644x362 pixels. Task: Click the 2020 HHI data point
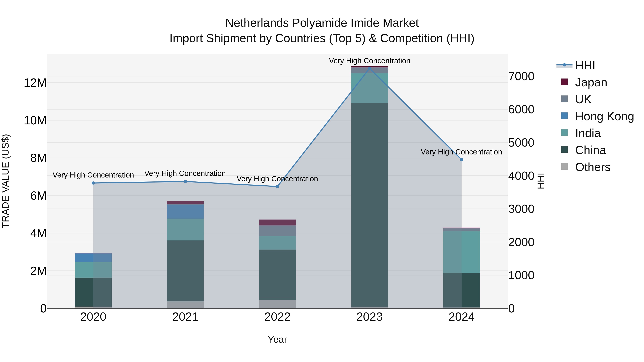93,183
